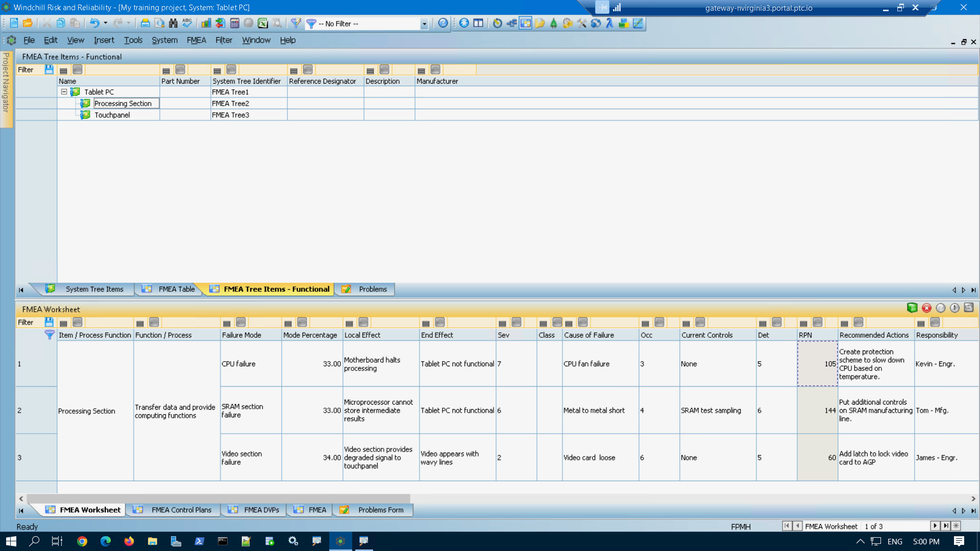Click the New file icon in toolbar
The width and height of the screenshot is (980, 551).
(x=14, y=23)
